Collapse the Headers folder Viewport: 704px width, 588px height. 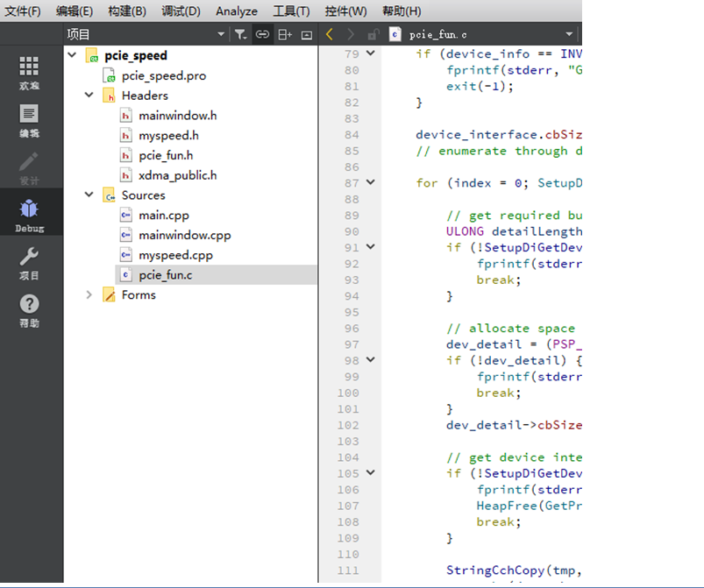(x=89, y=95)
